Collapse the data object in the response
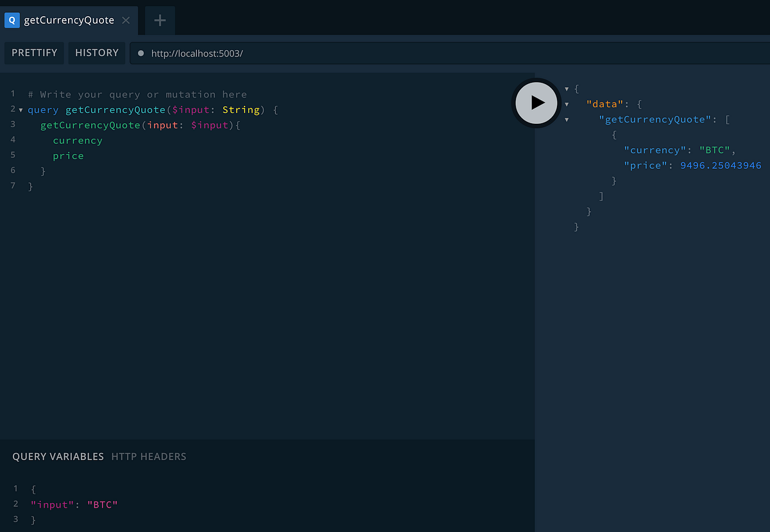Viewport: 770px width, 532px height. [567, 104]
